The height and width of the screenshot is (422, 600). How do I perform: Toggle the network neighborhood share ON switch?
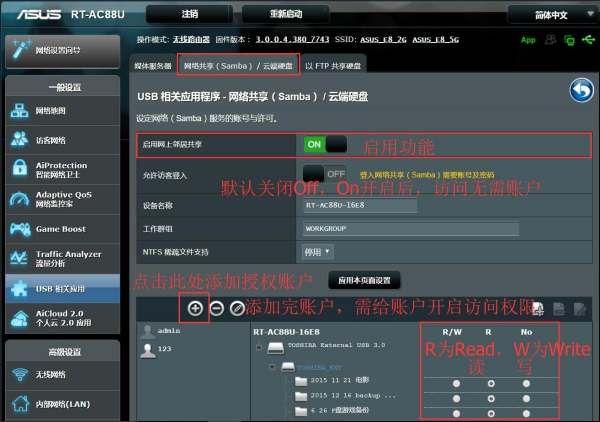(x=325, y=144)
